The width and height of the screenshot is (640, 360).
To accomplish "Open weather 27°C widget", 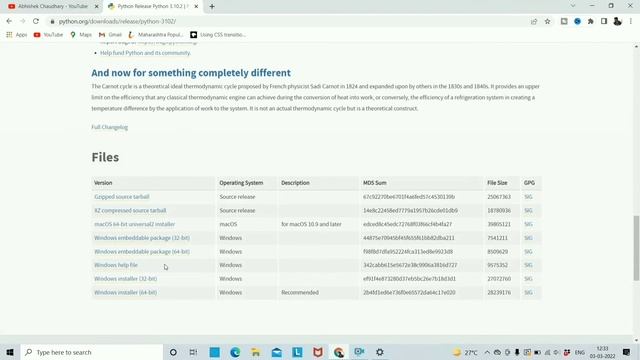I will 465,352.
